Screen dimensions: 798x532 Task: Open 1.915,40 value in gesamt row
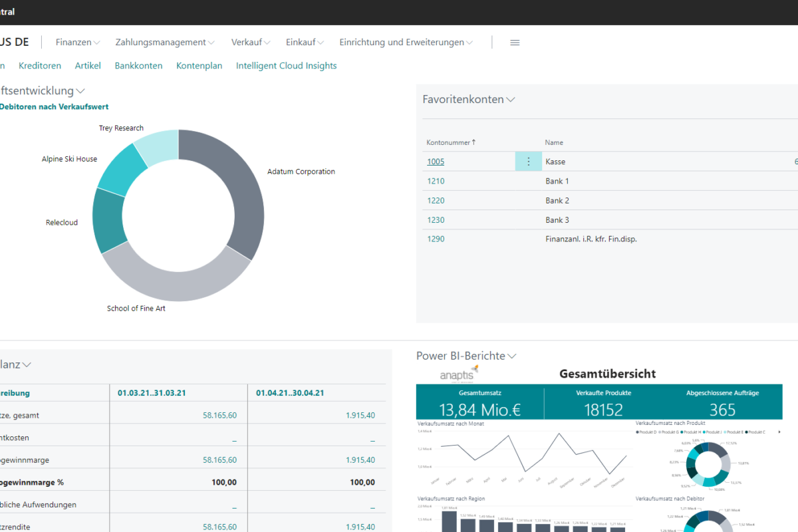pyautogui.click(x=360, y=415)
